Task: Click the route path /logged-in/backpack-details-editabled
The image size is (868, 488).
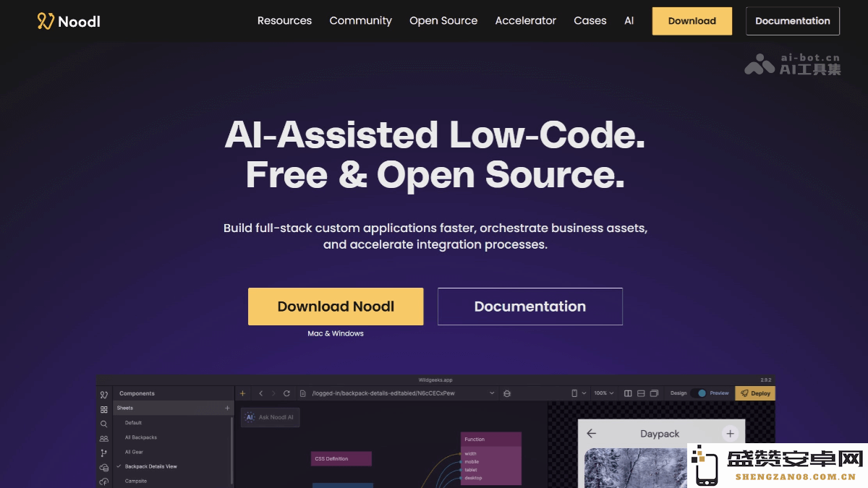Action: 383,393
